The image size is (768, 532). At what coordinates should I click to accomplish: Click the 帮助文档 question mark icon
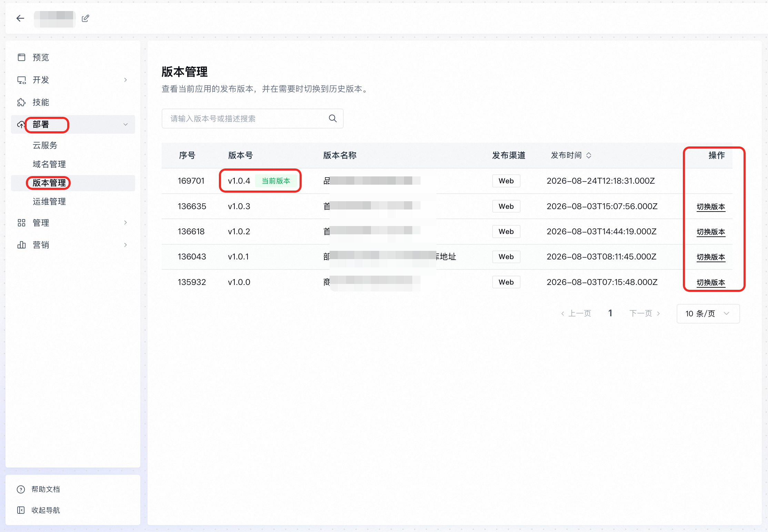pyautogui.click(x=21, y=489)
